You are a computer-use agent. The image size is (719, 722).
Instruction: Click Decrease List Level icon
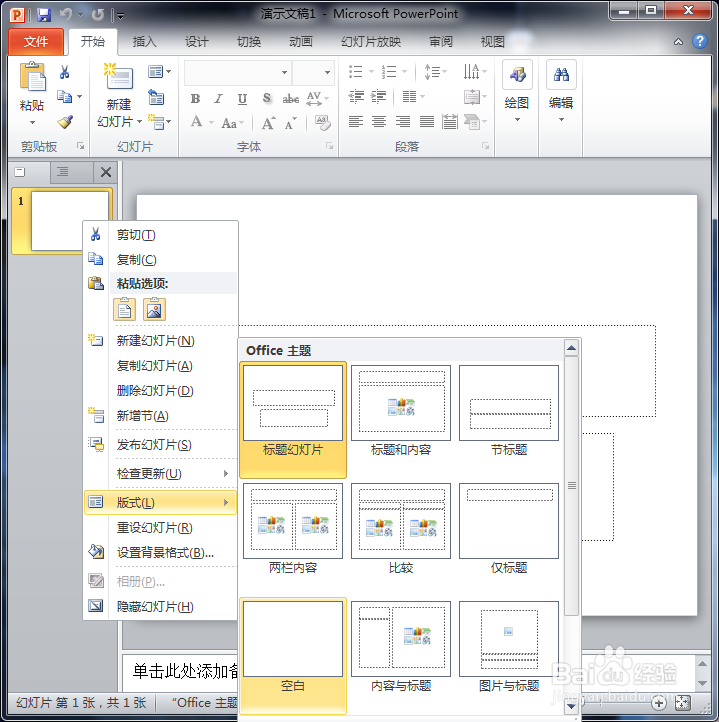356,97
